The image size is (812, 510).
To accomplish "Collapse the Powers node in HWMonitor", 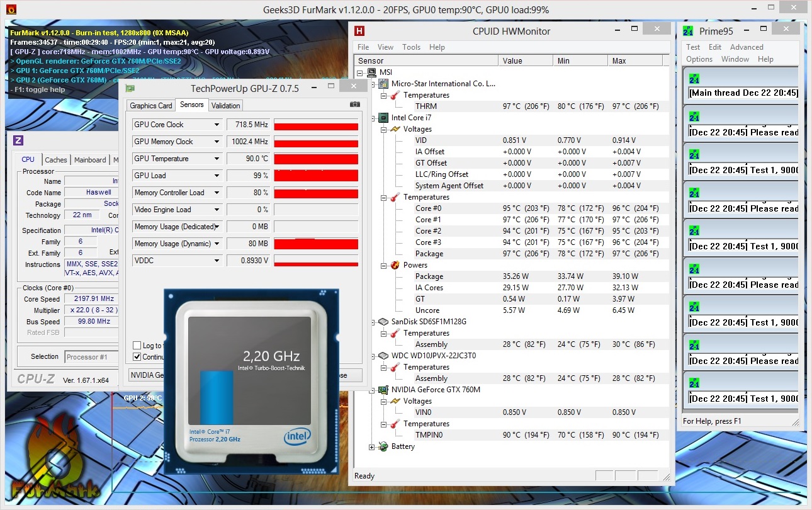I will [384, 266].
